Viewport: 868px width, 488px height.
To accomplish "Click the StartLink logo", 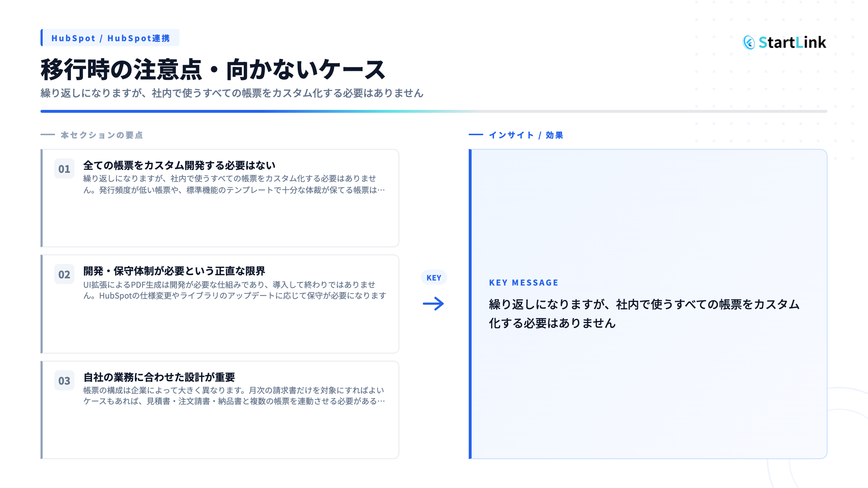I will tap(784, 42).
